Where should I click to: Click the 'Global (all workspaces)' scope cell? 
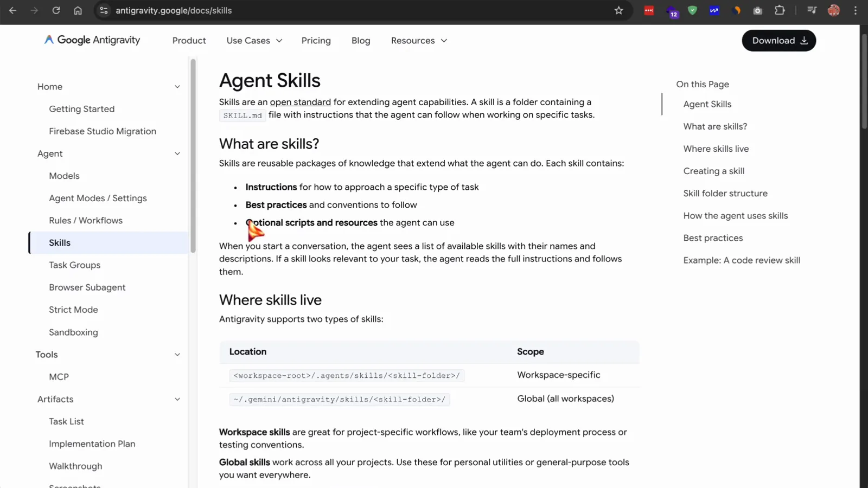coord(566,399)
